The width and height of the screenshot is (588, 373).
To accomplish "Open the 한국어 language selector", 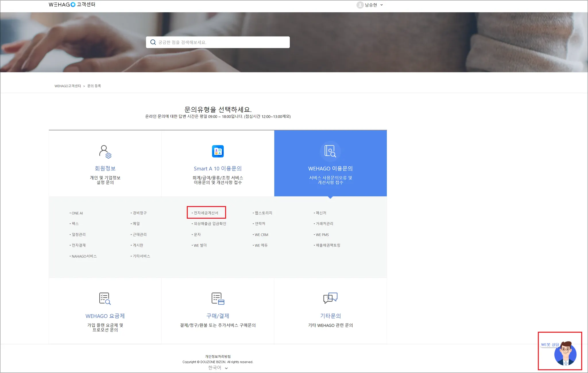I will (x=218, y=368).
